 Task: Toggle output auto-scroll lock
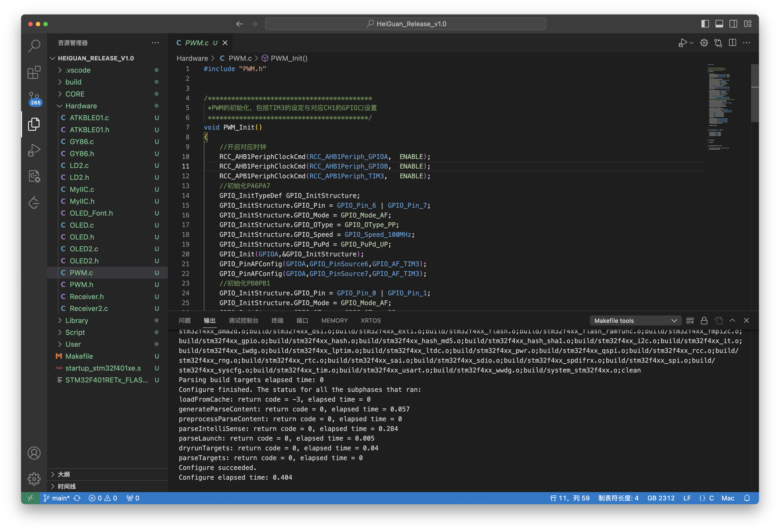point(704,321)
